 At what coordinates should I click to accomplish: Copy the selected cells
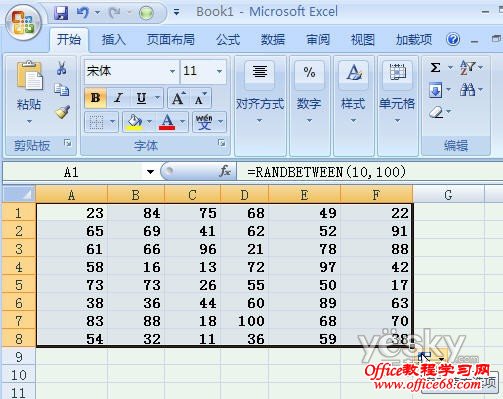[62, 90]
